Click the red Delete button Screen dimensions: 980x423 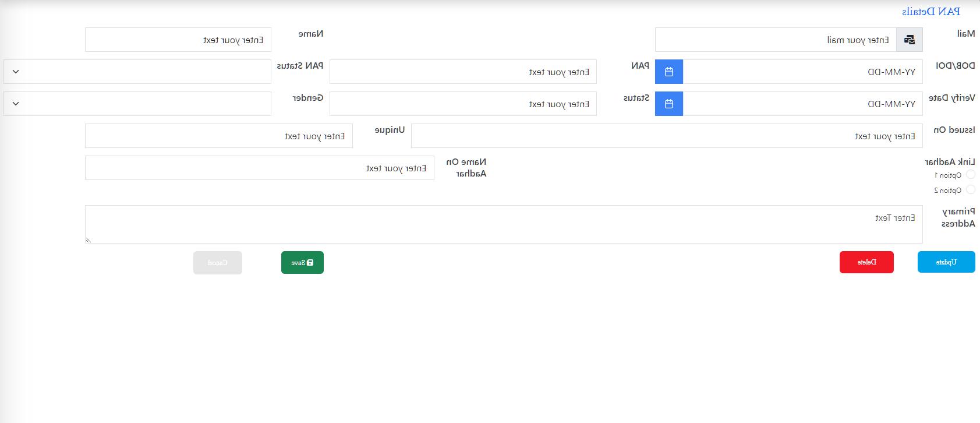click(866, 262)
